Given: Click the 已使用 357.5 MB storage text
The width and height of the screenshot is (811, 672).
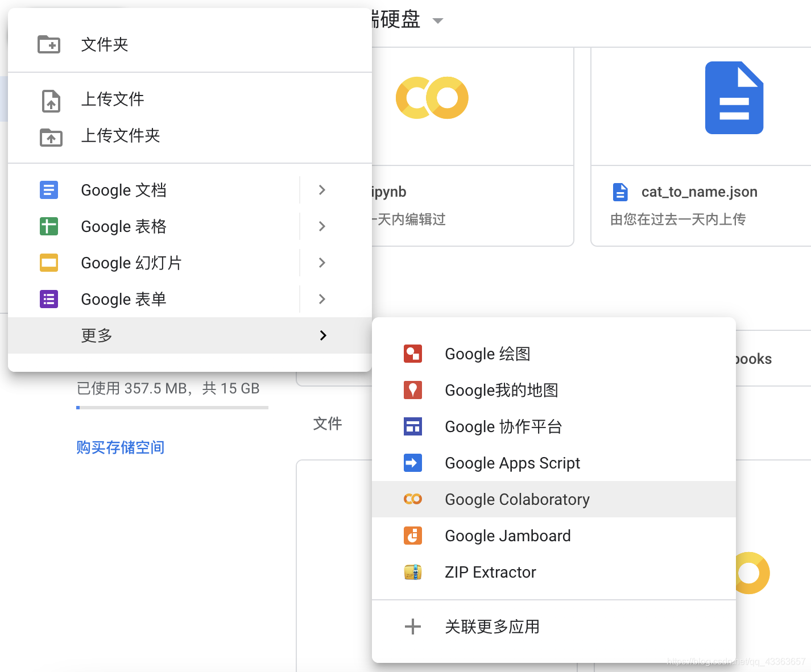Looking at the screenshot, I should pos(168,388).
